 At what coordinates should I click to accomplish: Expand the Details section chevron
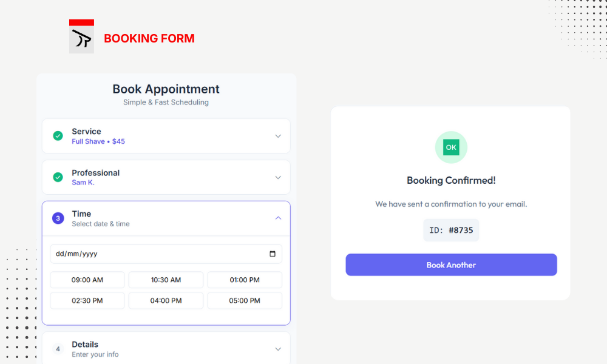coord(278,349)
